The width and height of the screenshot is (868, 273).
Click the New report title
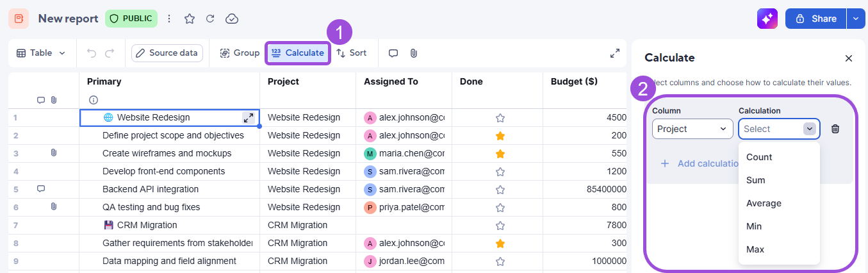pyautogui.click(x=68, y=19)
